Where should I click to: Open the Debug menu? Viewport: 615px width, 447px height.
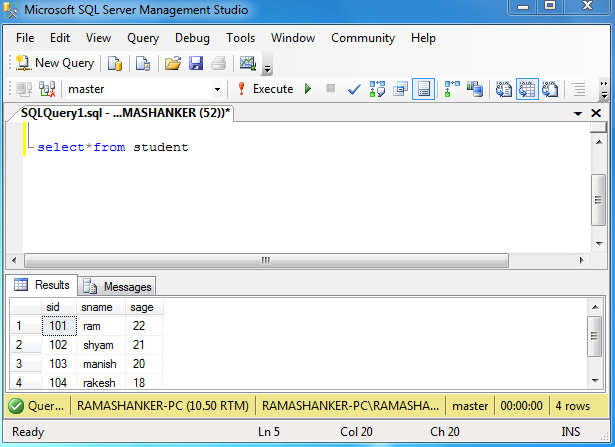(x=192, y=38)
